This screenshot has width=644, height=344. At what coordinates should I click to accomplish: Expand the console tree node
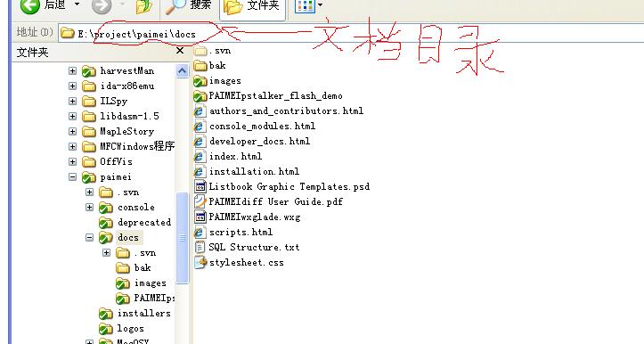89,208
